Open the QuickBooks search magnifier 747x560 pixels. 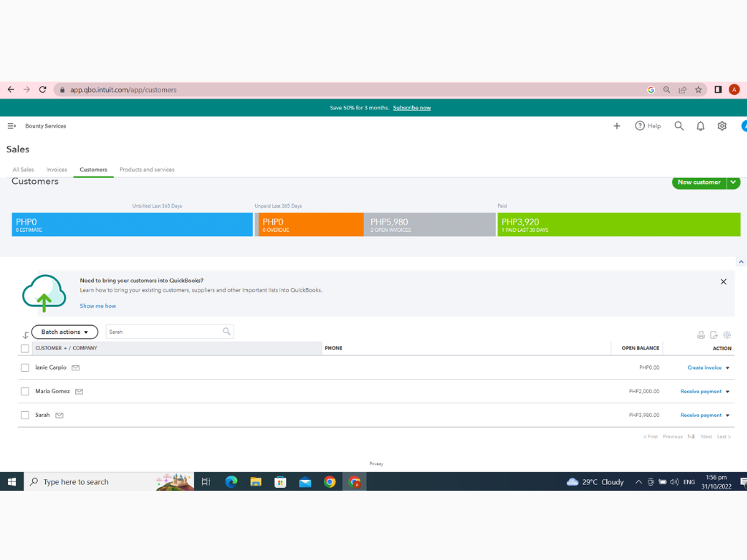[679, 125]
